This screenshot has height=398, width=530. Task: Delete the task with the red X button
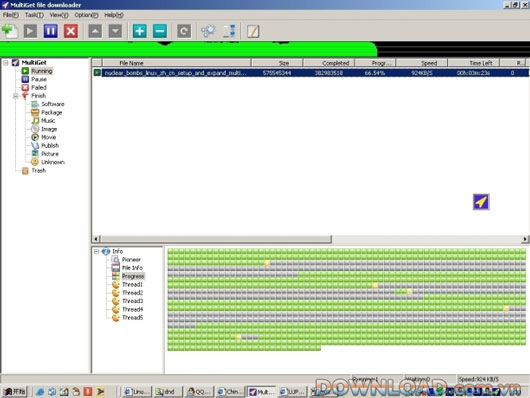pos(71,31)
